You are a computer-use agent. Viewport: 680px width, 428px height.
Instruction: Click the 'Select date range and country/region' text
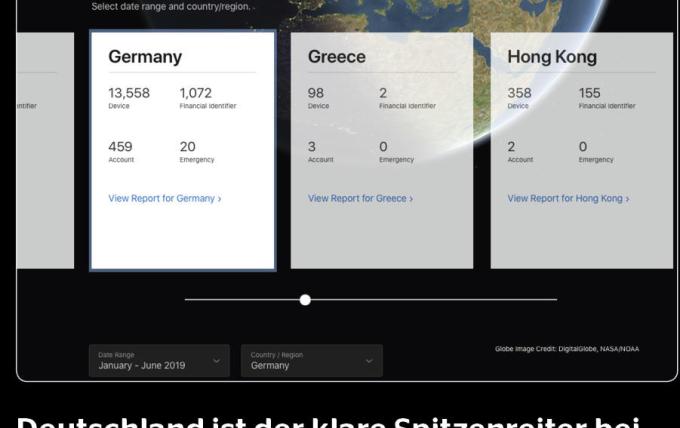coord(172,7)
